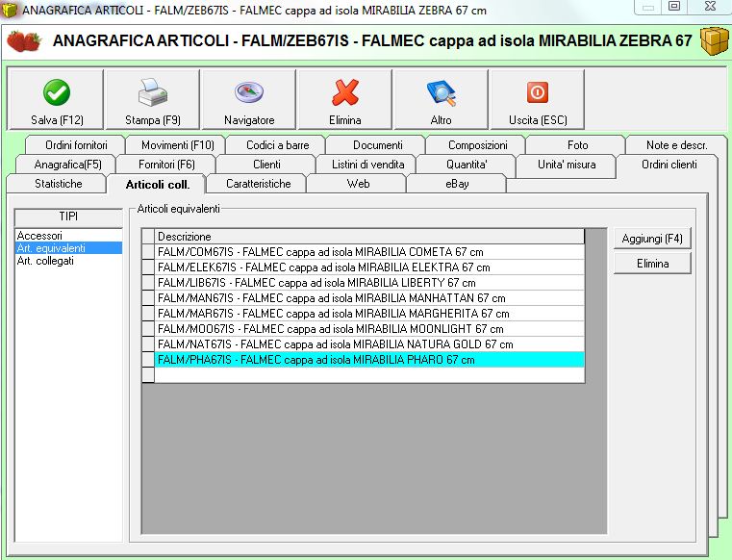Maximize the Anagrafica Articoli window
This screenshot has width=732, height=560.
(674, 7)
